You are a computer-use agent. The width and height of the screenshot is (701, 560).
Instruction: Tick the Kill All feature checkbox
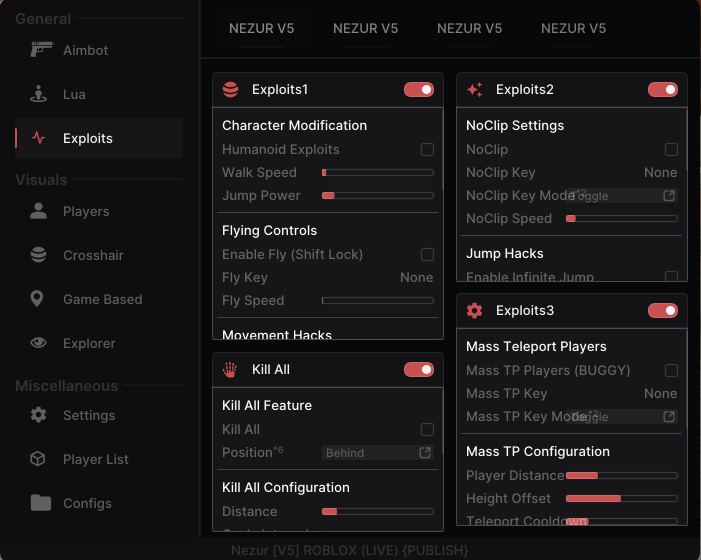[427, 429]
